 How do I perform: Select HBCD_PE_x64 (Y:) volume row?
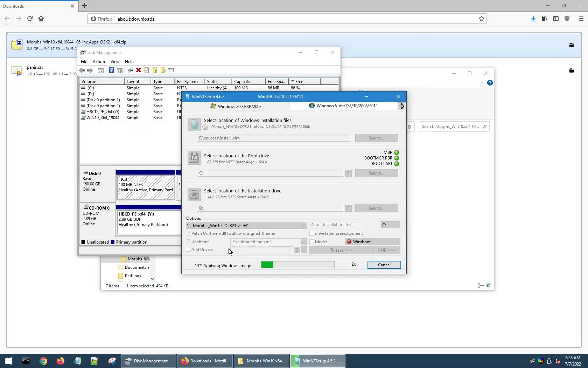click(130, 112)
